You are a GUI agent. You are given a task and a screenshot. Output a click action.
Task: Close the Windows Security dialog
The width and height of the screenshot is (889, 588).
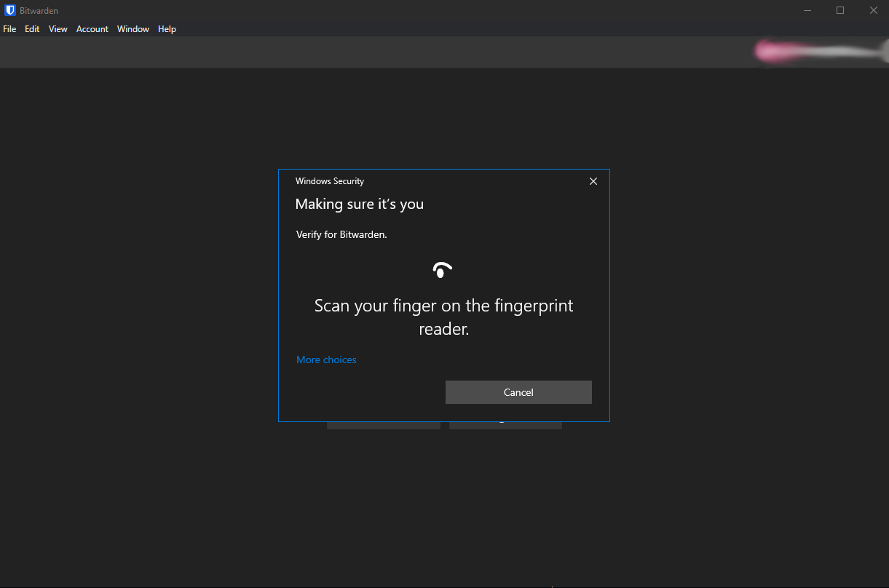coord(593,181)
